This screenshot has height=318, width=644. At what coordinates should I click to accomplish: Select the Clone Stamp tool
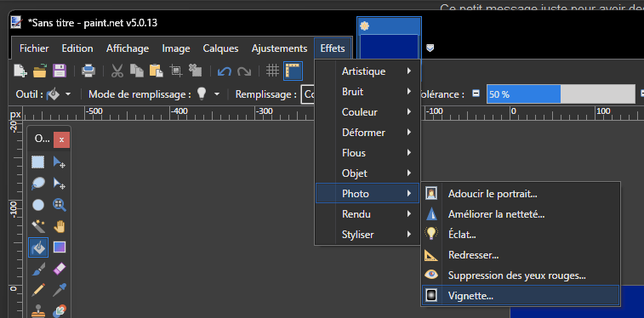(38, 310)
